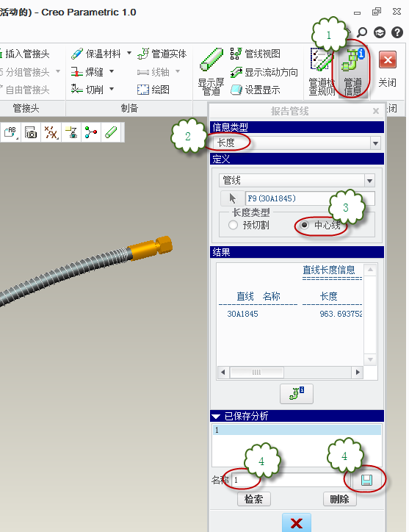Click 自由管接头 free fitting
409x532 pixels.
tap(25, 90)
